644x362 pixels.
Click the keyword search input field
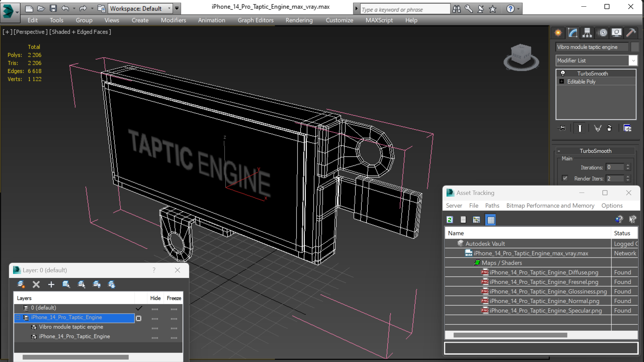coord(405,9)
